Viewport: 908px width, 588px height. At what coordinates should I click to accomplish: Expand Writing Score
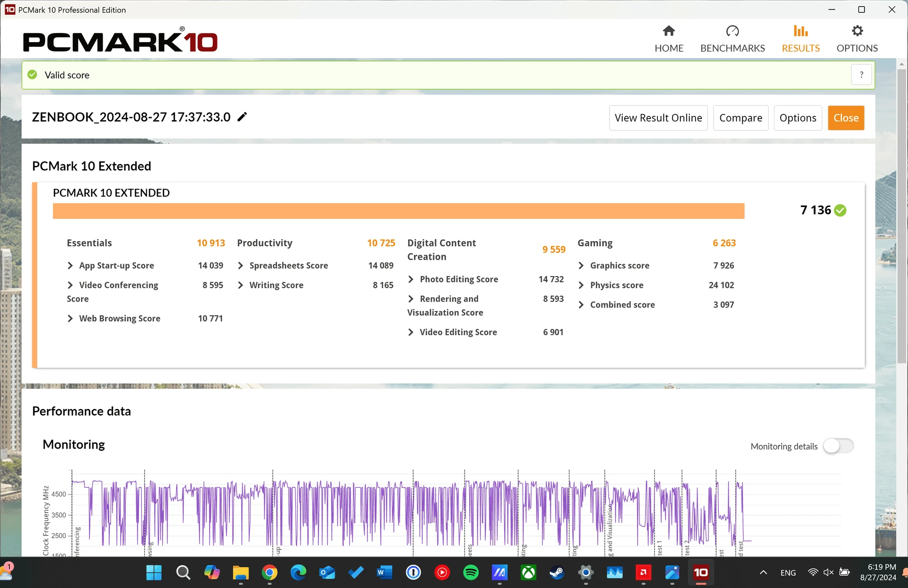[x=240, y=285]
